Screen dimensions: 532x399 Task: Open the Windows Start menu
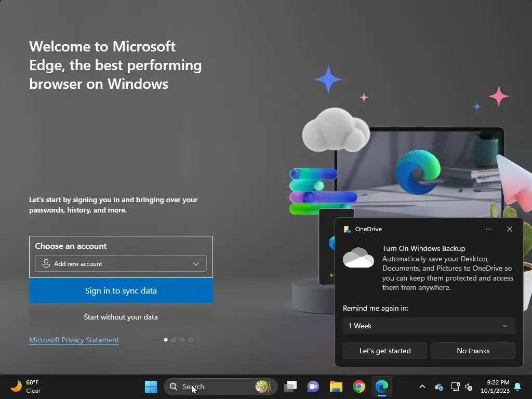151,387
